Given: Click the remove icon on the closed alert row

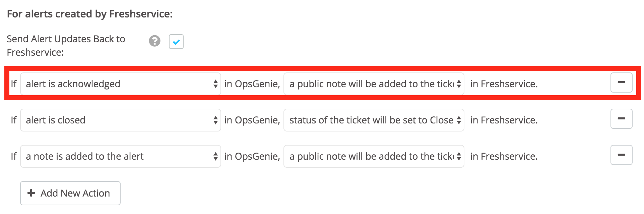Looking at the screenshot, I should [622, 118].
